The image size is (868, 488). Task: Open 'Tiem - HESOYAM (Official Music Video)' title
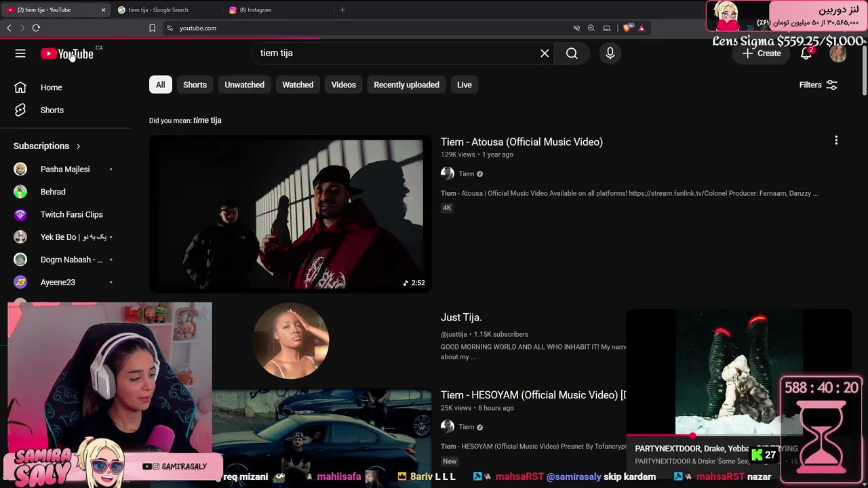533,394
